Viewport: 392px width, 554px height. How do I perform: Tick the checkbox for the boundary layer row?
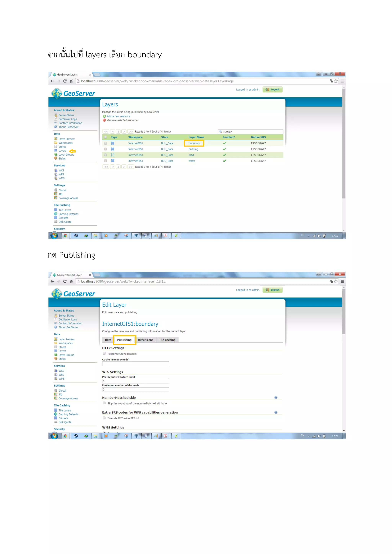pos(105,143)
